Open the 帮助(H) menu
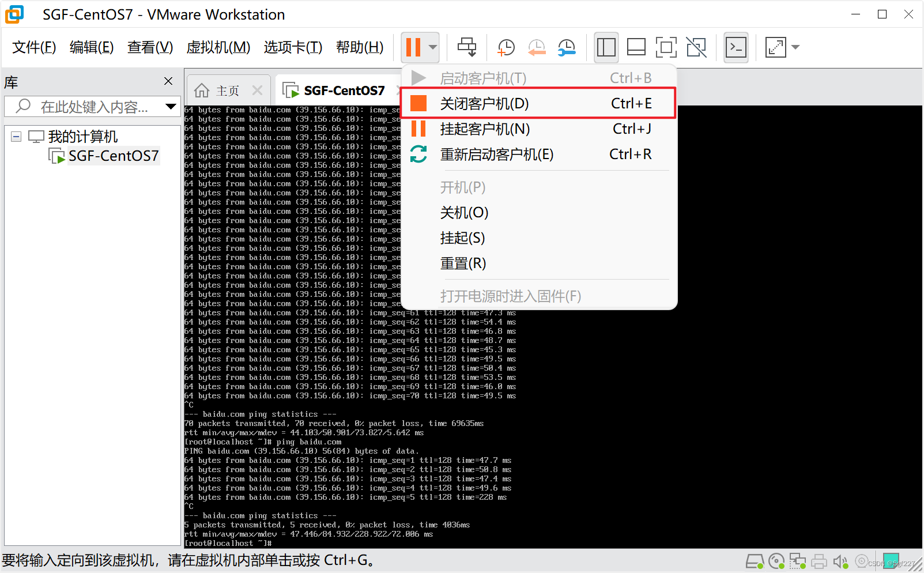Image resolution: width=924 pixels, height=573 pixels. (360, 47)
